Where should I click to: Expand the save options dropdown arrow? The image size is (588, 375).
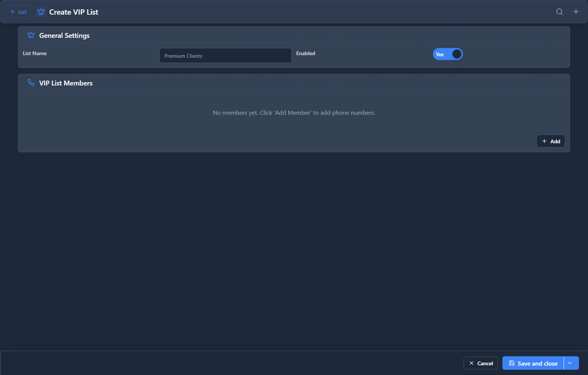570,363
